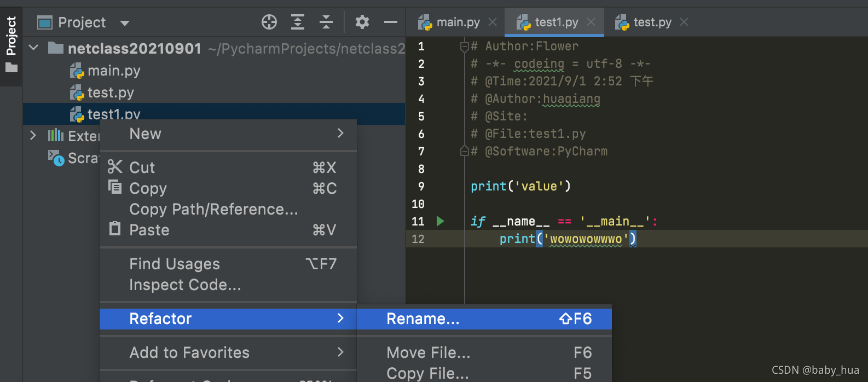Image resolution: width=868 pixels, height=382 pixels.
Task: Close the test.py editor tab
Action: coord(684,22)
